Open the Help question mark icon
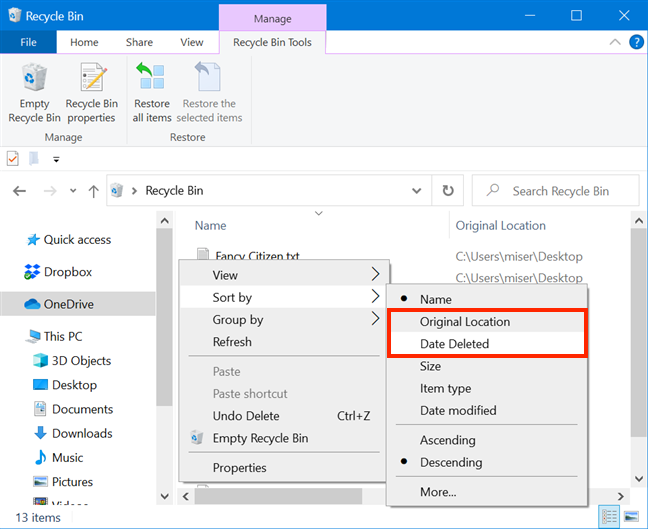 pos(636,42)
